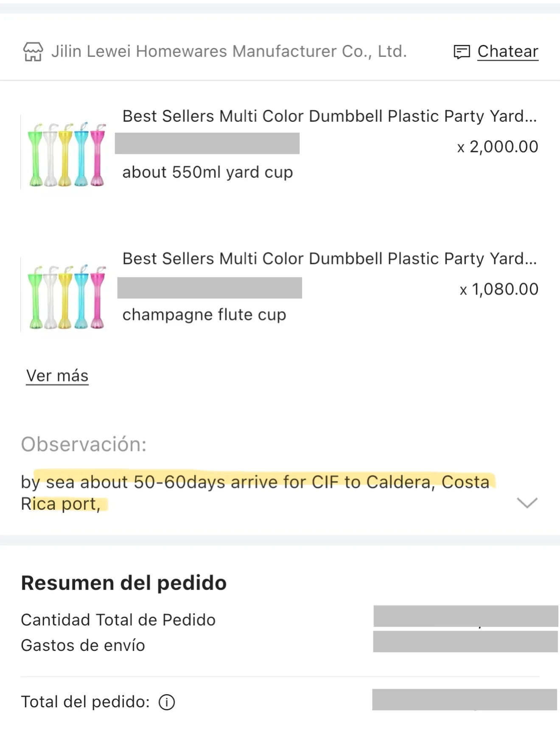Click the info icon beside Total del pedido
560x737 pixels.
[x=167, y=702]
